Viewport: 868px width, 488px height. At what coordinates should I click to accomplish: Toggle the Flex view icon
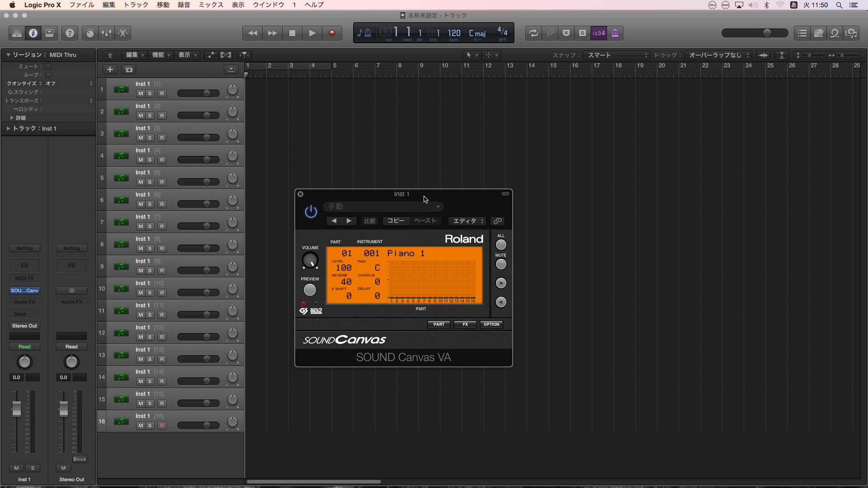point(226,55)
